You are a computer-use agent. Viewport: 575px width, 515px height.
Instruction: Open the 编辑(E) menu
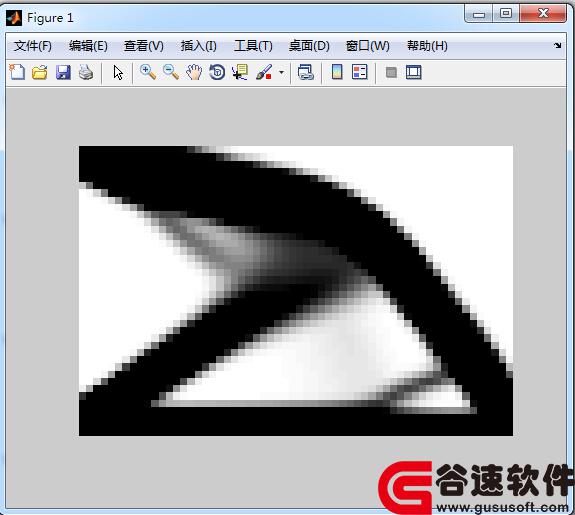[88, 46]
